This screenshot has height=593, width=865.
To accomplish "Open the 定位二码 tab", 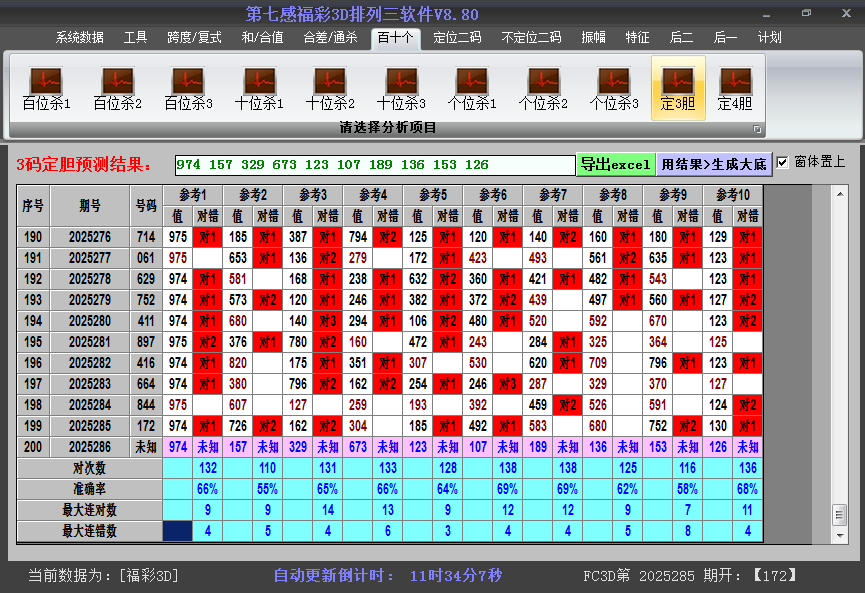I will coord(457,38).
